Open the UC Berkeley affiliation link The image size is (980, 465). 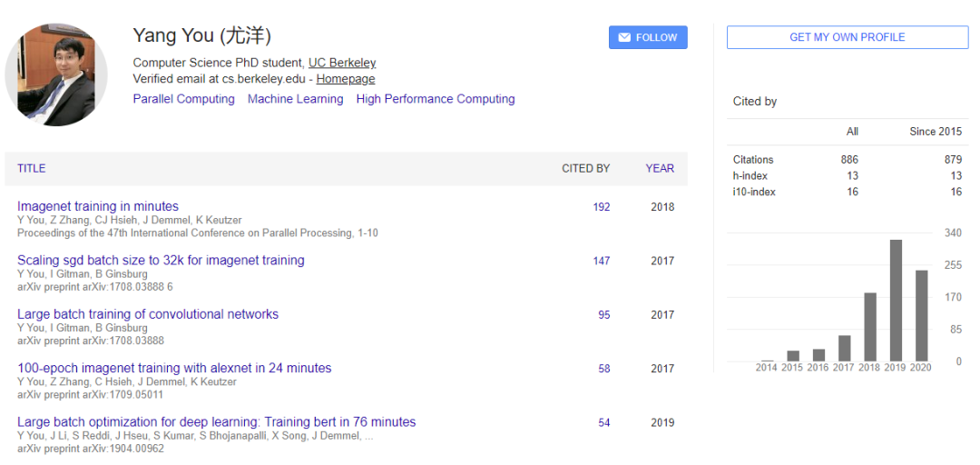tap(342, 63)
